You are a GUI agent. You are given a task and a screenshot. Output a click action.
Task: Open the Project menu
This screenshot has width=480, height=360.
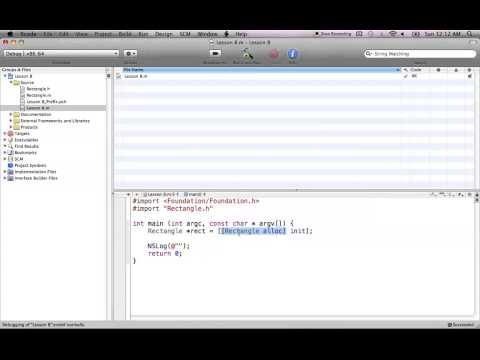[103, 34]
